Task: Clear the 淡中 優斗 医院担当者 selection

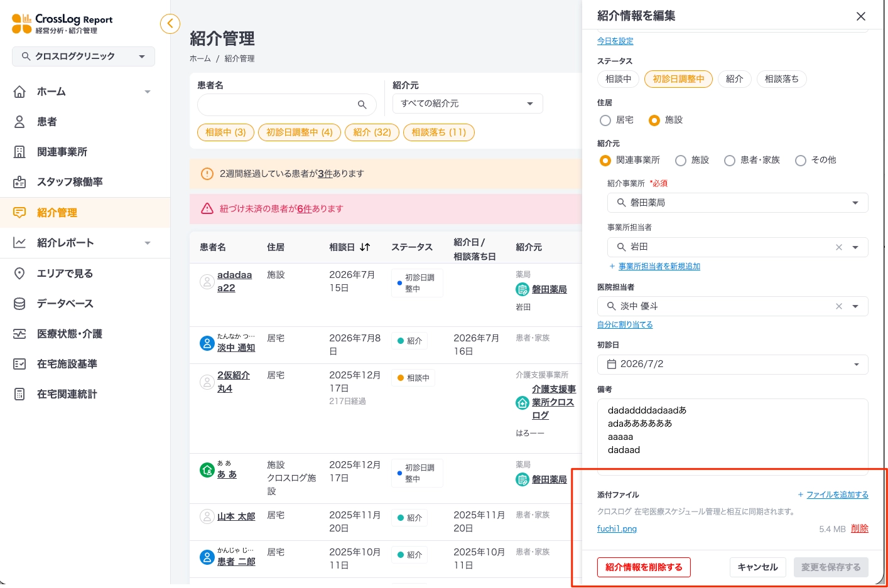Action: [839, 306]
